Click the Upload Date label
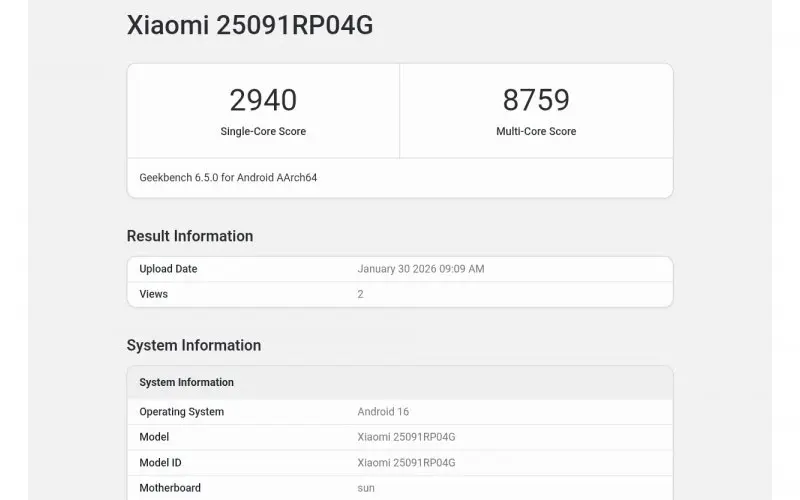800x500 pixels. pos(168,269)
